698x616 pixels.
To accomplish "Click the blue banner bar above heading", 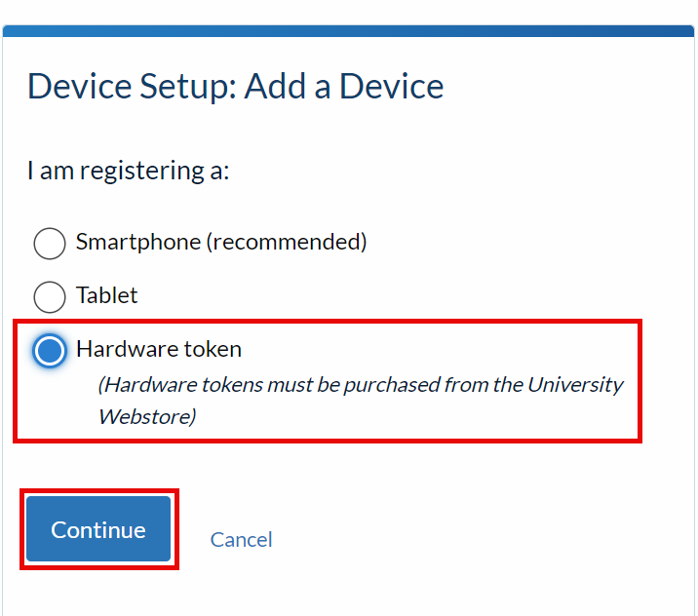I will tap(349, 31).
